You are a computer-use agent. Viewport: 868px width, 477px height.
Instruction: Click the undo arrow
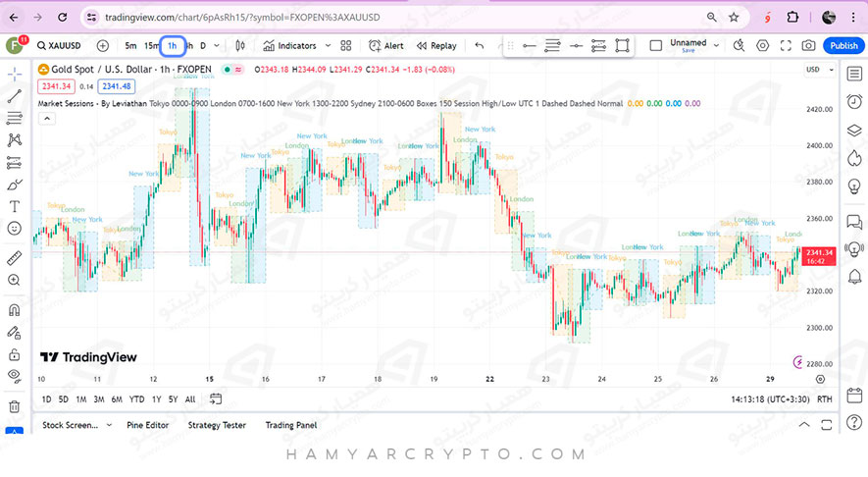tap(480, 45)
